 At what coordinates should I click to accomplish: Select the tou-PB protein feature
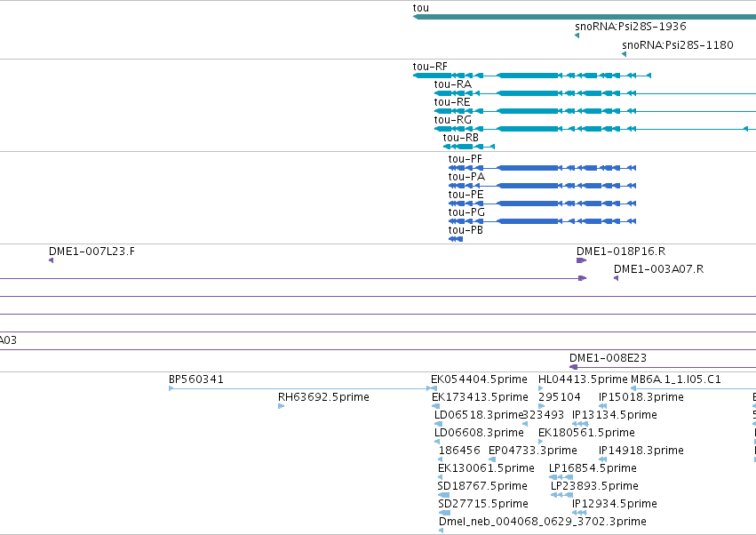coord(456,239)
